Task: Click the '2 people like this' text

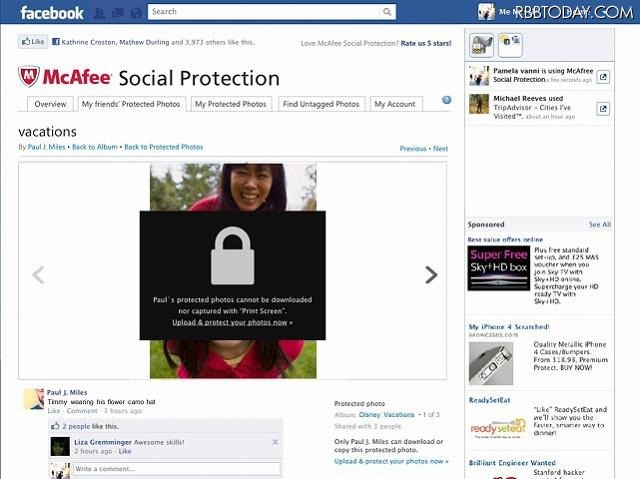Action: click(90, 426)
